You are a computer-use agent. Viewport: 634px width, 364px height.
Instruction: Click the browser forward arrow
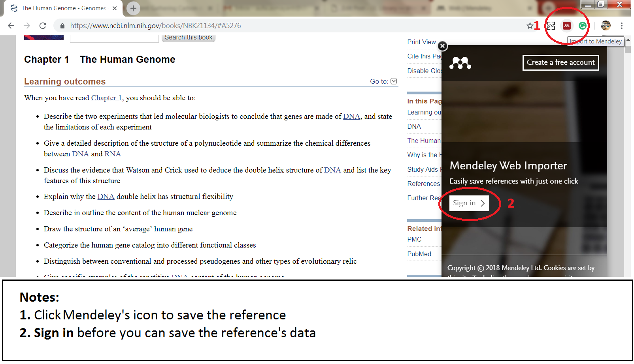coord(27,26)
